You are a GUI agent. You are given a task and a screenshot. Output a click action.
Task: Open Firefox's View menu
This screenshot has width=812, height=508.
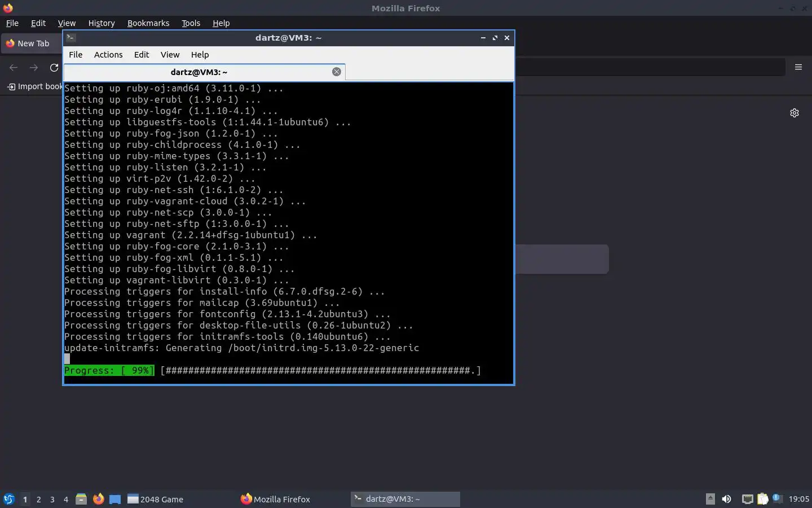coord(67,23)
